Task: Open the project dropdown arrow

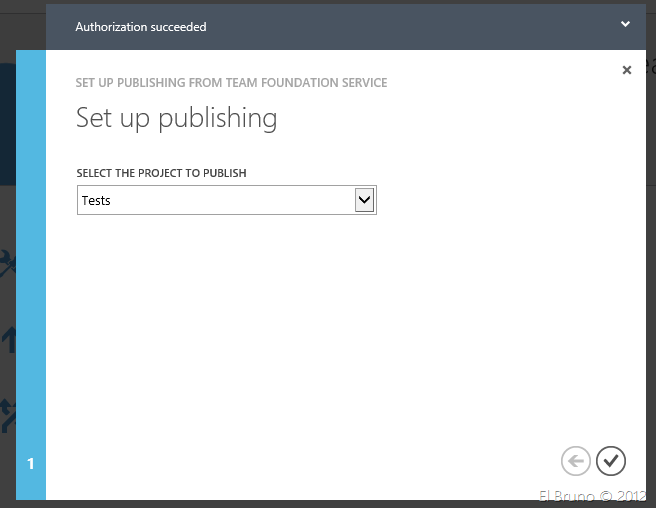Action: click(x=365, y=200)
